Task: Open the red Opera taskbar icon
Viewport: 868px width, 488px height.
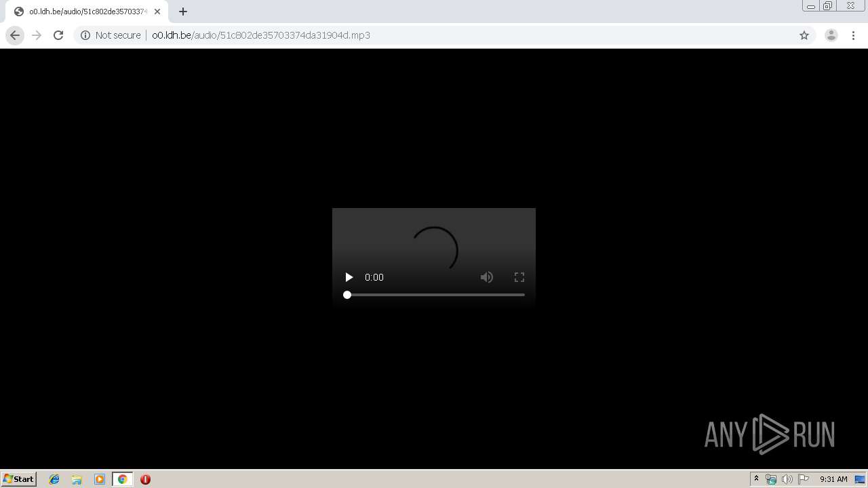Action: pyautogui.click(x=145, y=479)
